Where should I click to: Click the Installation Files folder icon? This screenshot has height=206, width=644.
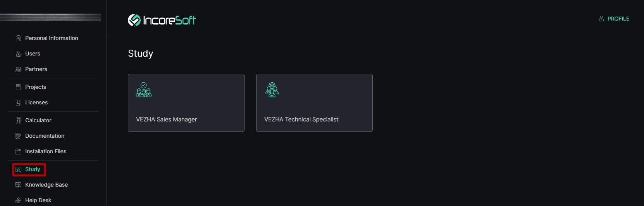18,151
